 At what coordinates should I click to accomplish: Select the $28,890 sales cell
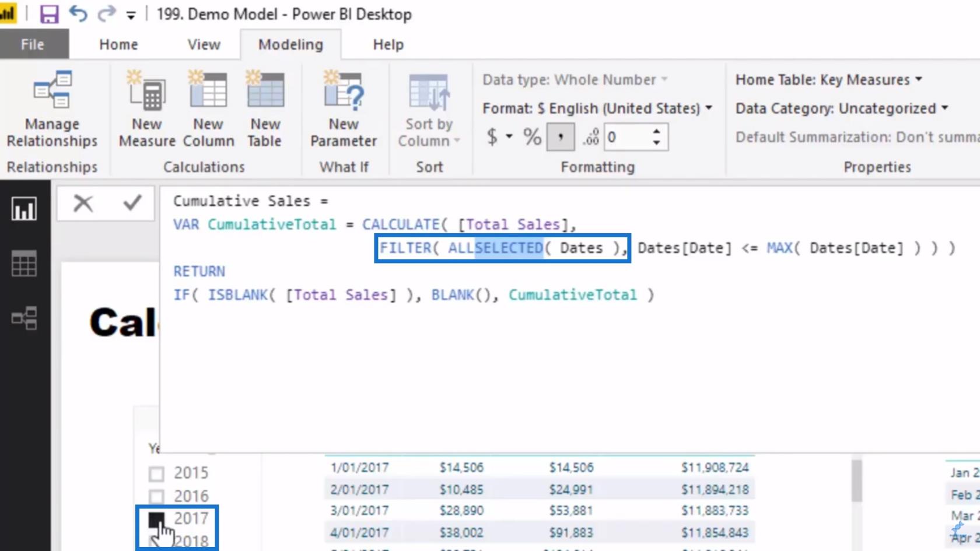click(461, 511)
